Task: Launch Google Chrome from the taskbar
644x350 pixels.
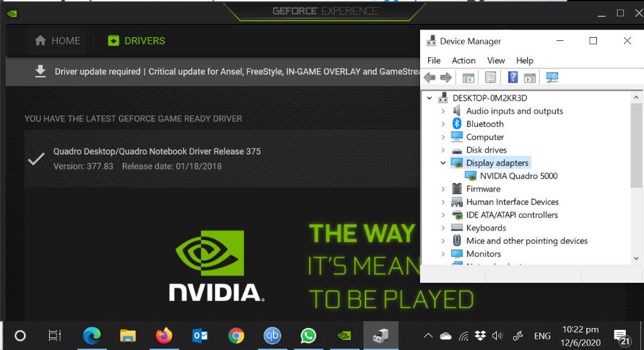Action: tap(236, 336)
